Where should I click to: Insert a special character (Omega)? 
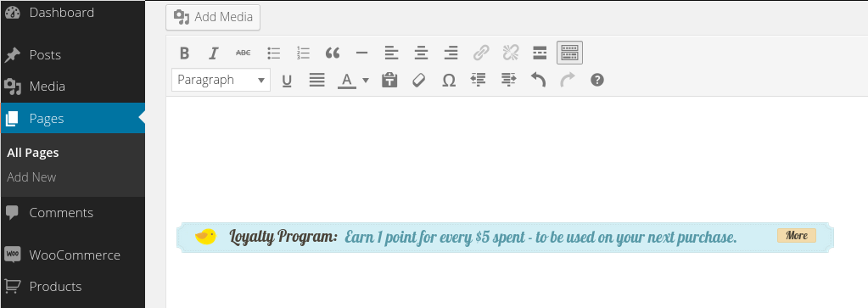[449, 81]
